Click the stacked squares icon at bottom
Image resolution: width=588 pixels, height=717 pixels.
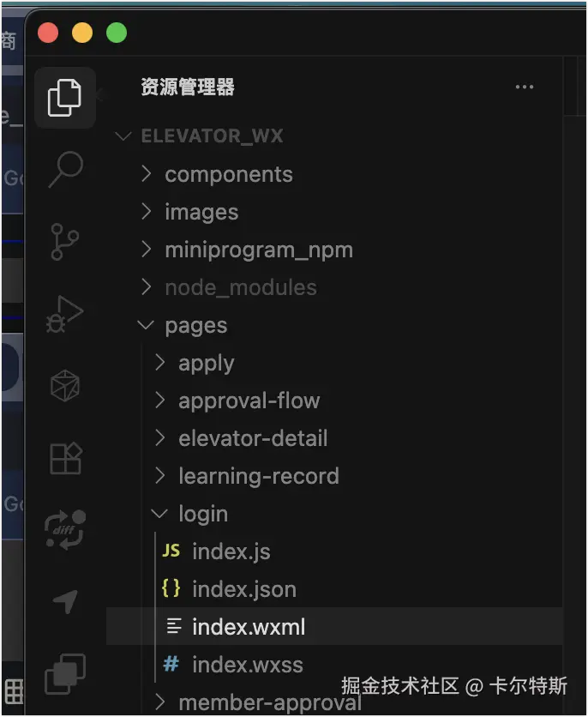[x=65, y=672]
